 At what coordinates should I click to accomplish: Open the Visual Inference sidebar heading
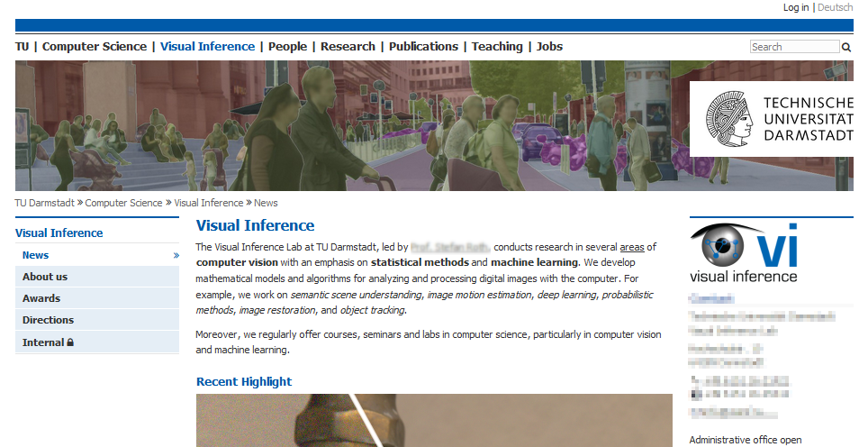point(59,233)
